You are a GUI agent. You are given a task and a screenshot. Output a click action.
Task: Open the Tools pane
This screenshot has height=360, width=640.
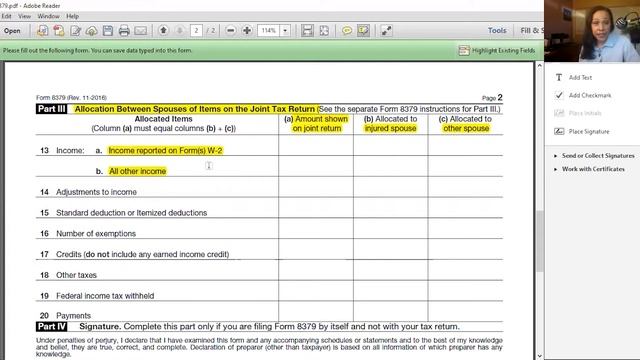pos(497,31)
